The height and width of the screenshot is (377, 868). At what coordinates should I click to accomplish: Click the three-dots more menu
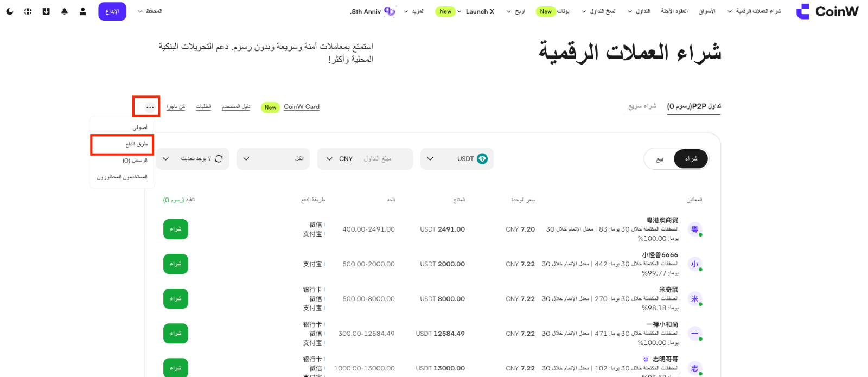(150, 107)
